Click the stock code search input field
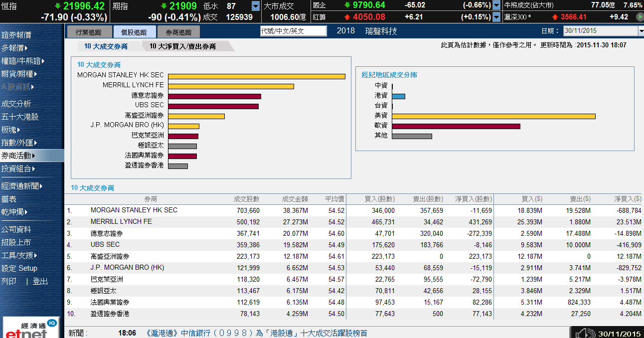644x338 pixels. (294, 31)
